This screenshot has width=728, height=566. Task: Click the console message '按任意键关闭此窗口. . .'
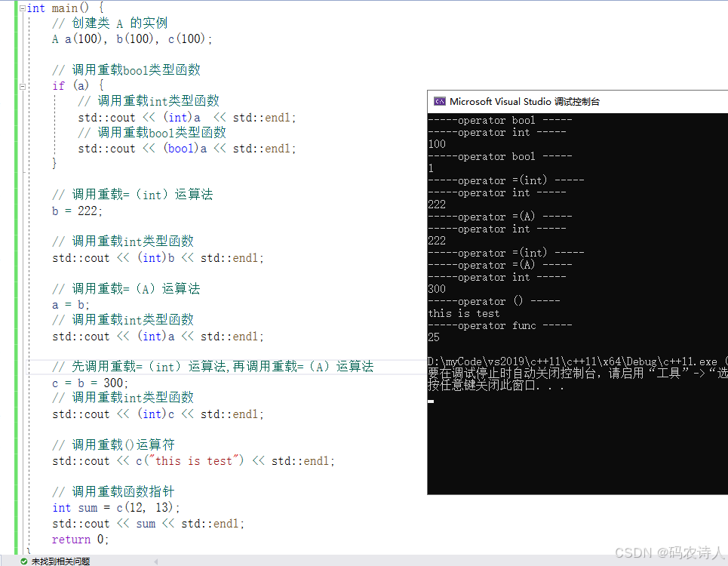point(496,386)
